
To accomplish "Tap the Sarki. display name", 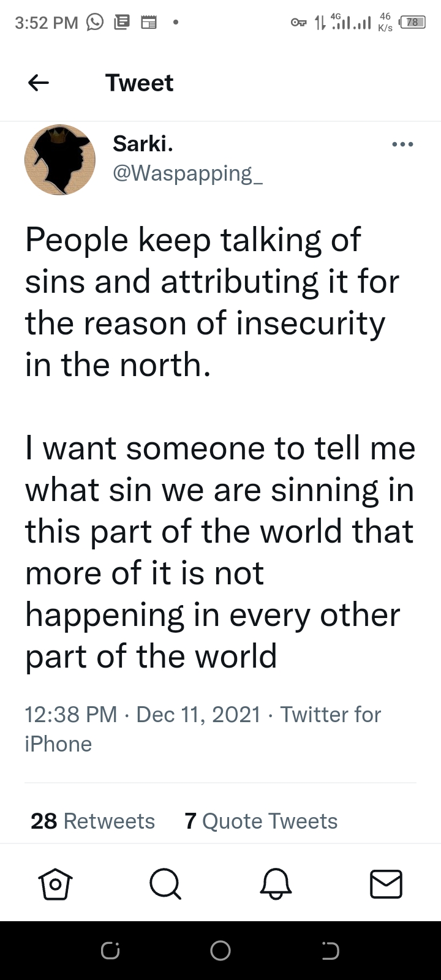I will point(143,144).
